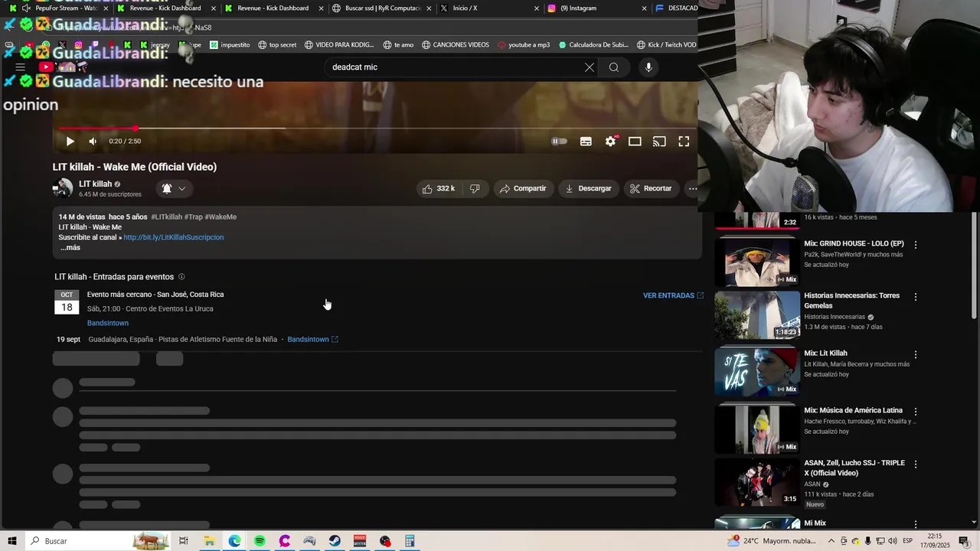
Task: Open options for Historias Innecesarias video
Action: coord(916,297)
